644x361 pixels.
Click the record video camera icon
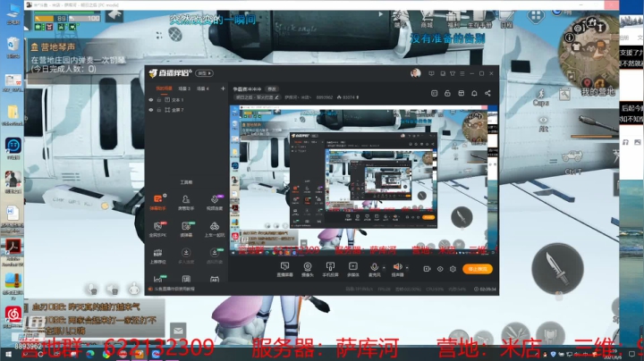pyautogui.click(x=427, y=269)
